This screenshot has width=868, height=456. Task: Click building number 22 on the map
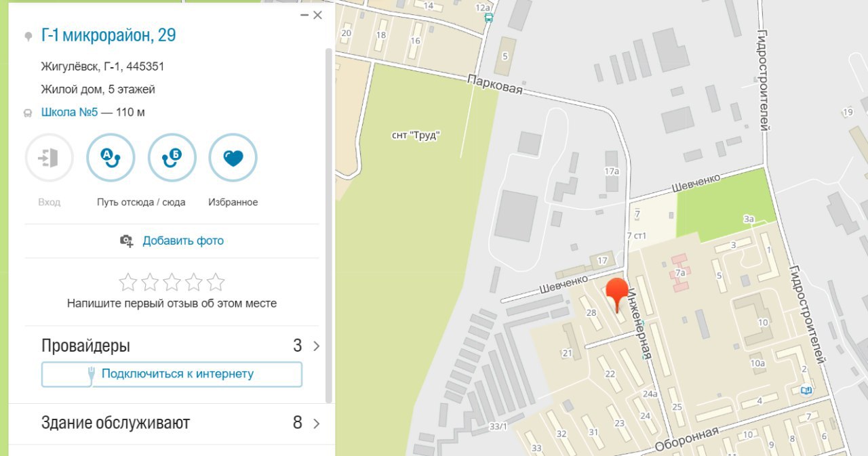[x=610, y=374]
